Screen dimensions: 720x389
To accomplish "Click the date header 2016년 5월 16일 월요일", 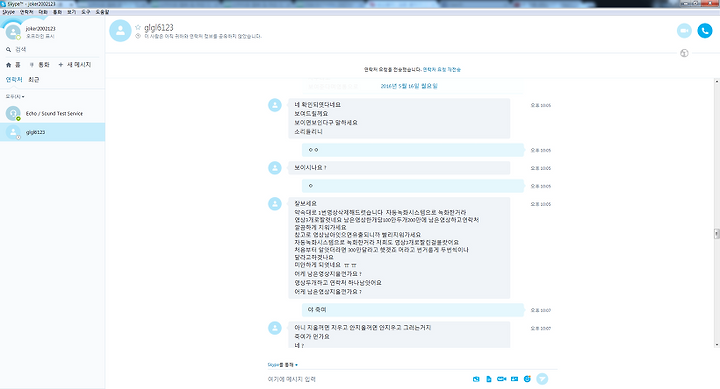I will (409, 86).
